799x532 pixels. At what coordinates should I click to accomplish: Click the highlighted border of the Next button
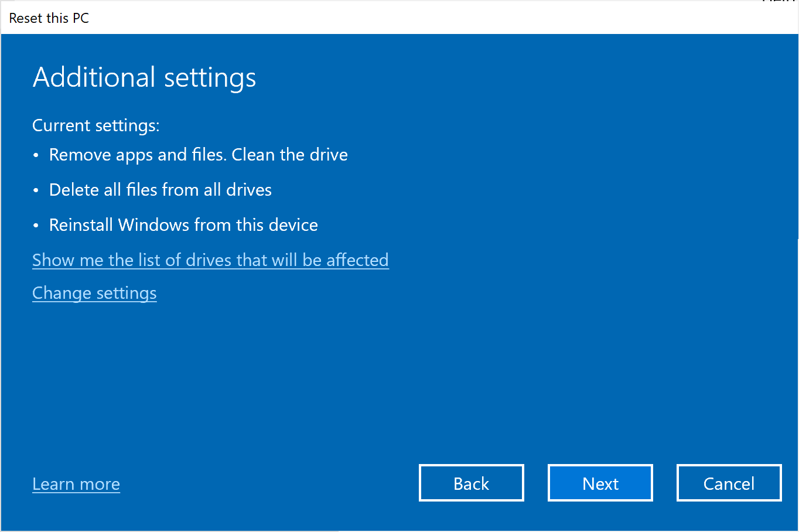(x=600, y=466)
